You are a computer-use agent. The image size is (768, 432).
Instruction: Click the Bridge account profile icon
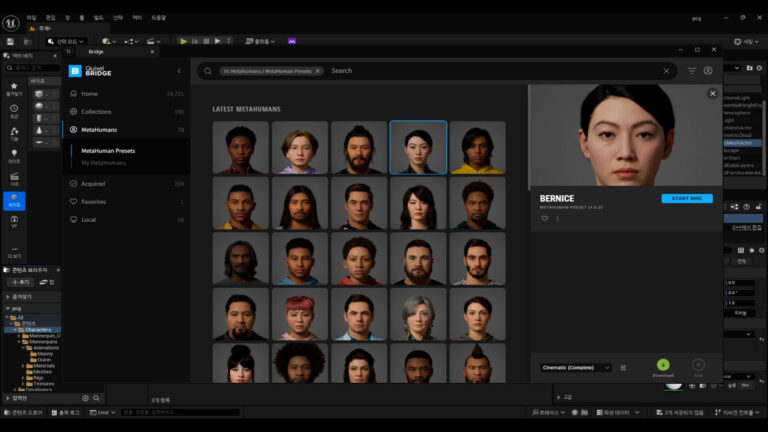pyautogui.click(x=708, y=71)
